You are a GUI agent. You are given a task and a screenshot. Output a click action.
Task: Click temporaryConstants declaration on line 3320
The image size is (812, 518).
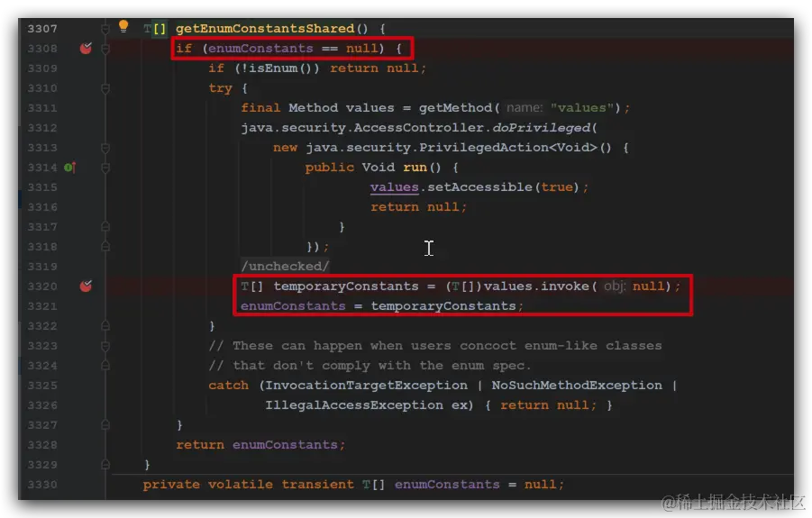[x=345, y=286]
